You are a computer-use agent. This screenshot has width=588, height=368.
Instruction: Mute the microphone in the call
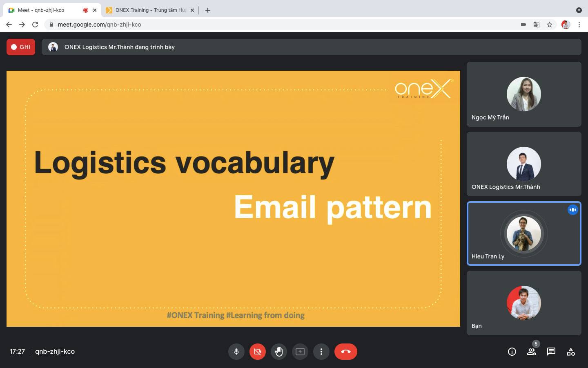coord(236,352)
